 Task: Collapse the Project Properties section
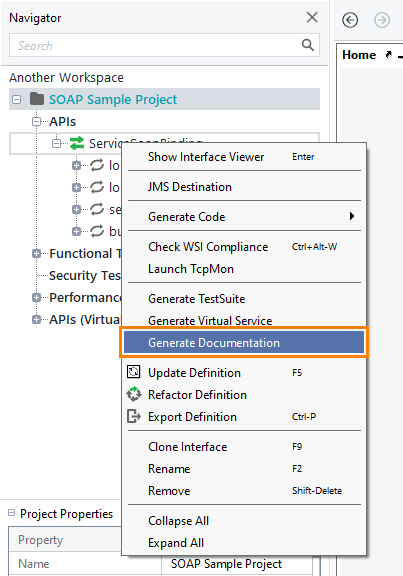pos(12,512)
